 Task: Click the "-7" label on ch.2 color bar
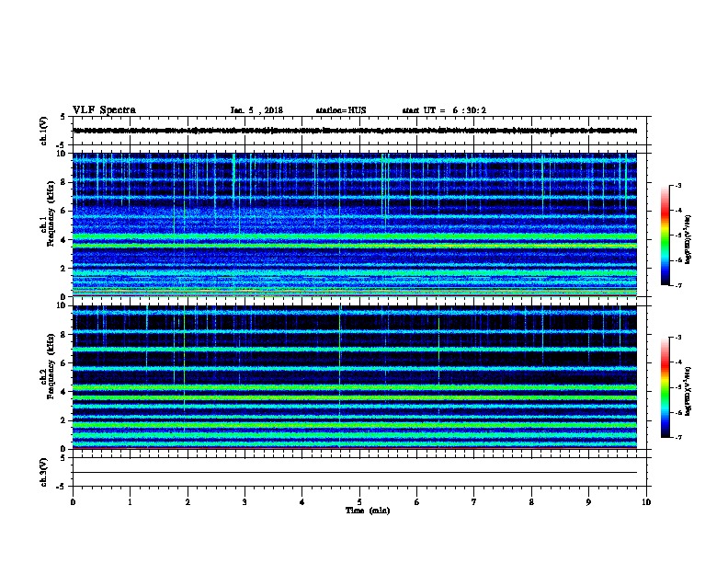[x=677, y=437]
